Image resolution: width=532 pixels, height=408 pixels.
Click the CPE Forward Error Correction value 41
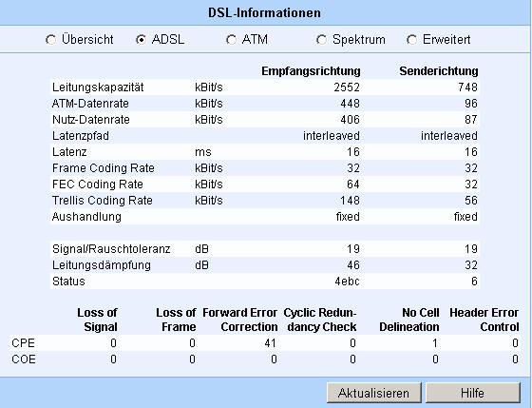270,343
